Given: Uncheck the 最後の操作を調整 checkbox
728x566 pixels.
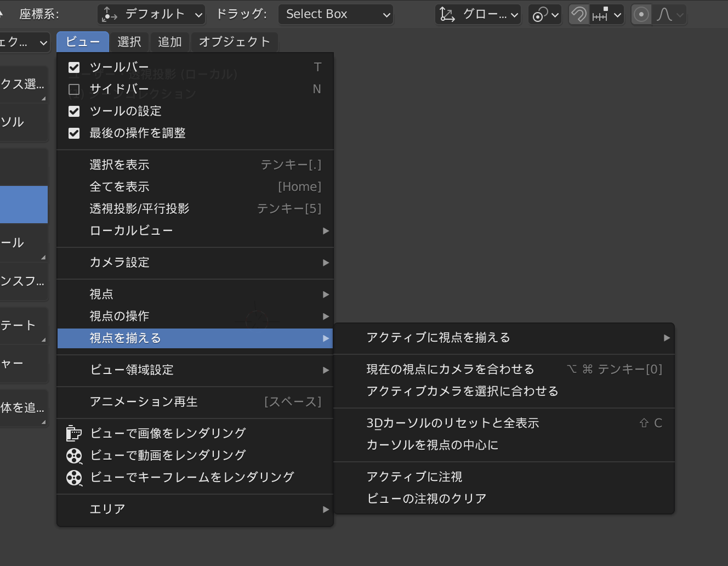Looking at the screenshot, I should (74, 133).
